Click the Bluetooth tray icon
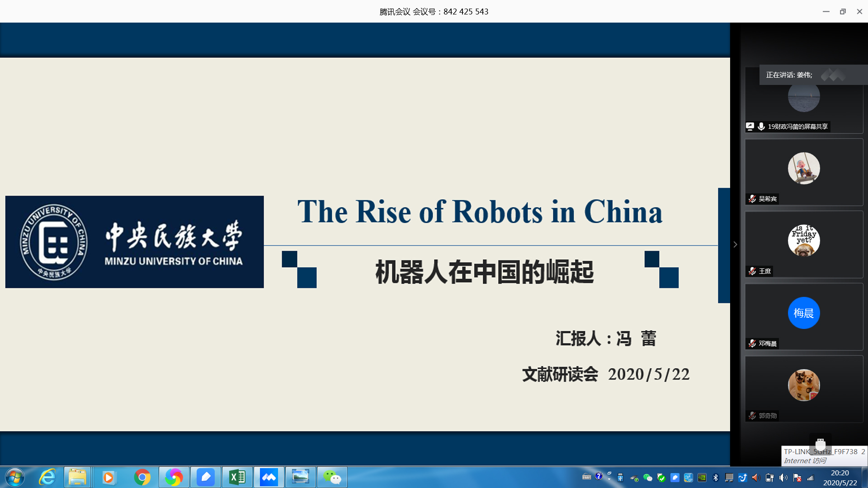The width and height of the screenshot is (868, 488). coord(716,478)
